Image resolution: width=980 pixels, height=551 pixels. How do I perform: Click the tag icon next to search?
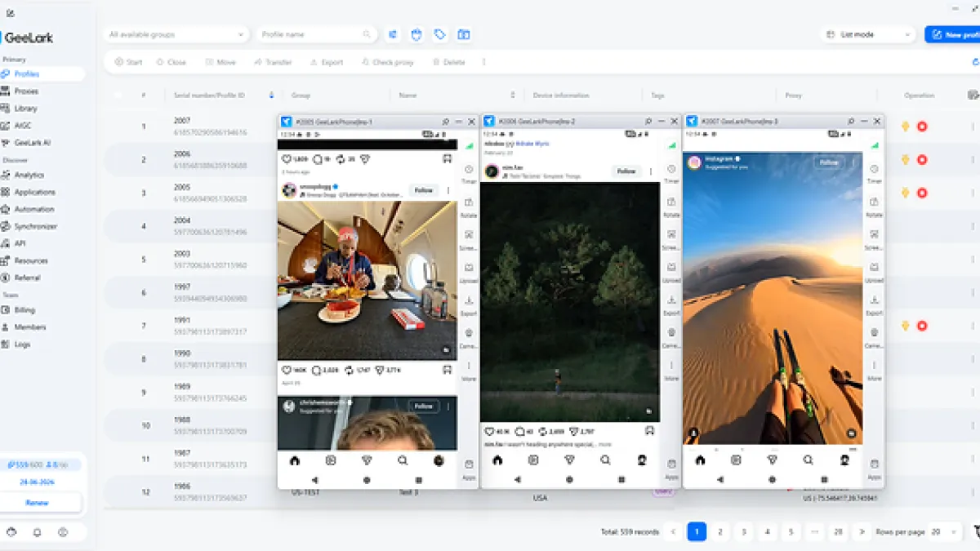pyautogui.click(x=440, y=35)
